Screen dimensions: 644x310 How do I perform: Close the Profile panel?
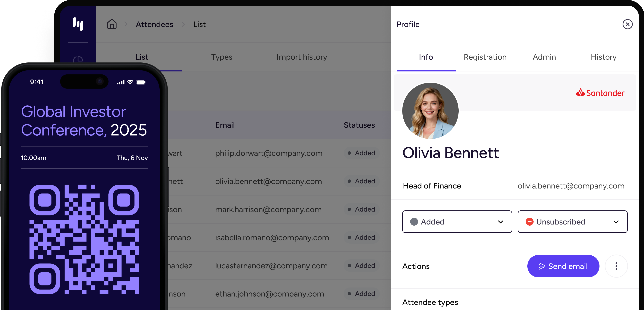pos(627,24)
